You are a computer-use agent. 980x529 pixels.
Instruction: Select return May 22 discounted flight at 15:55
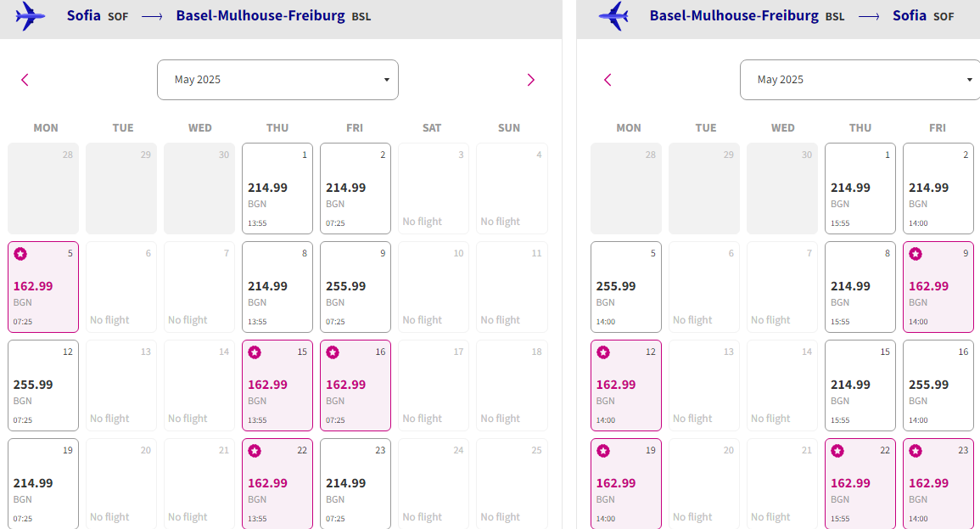860,484
